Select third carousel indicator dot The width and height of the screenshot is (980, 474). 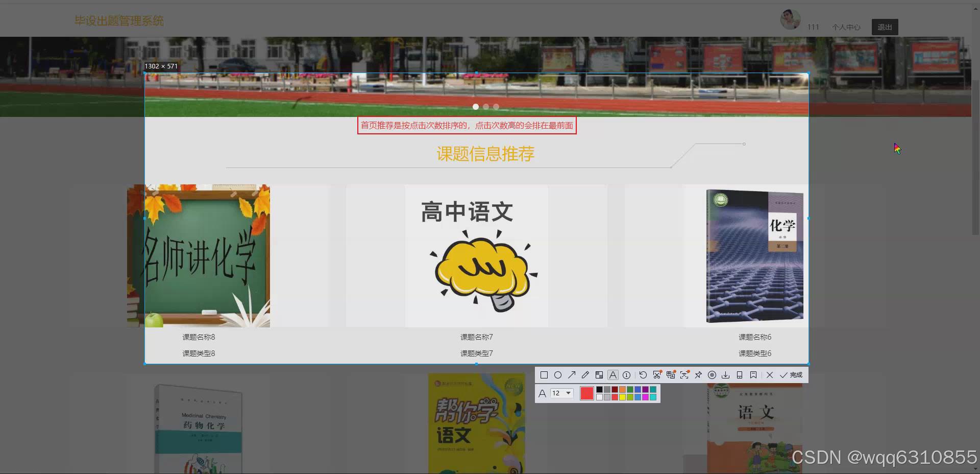point(496,107)
